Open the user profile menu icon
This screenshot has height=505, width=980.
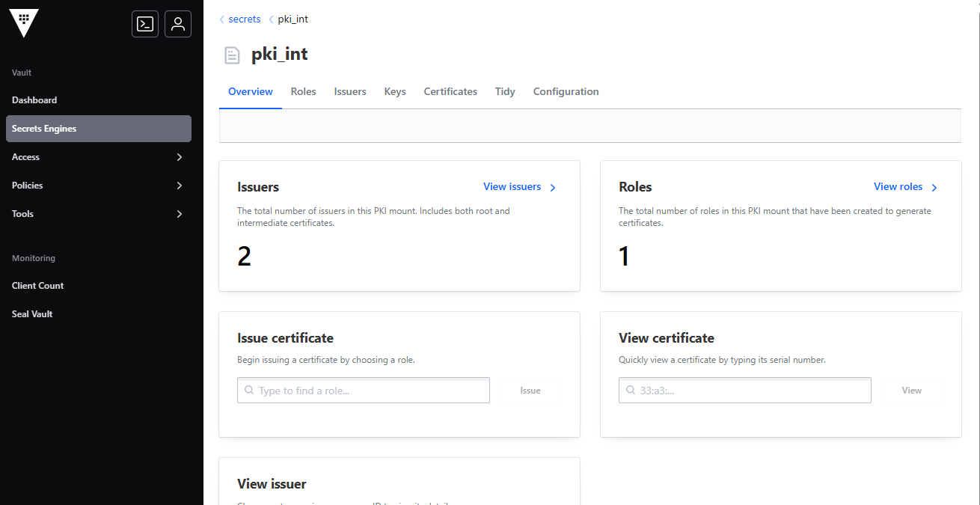click(178, 24)
